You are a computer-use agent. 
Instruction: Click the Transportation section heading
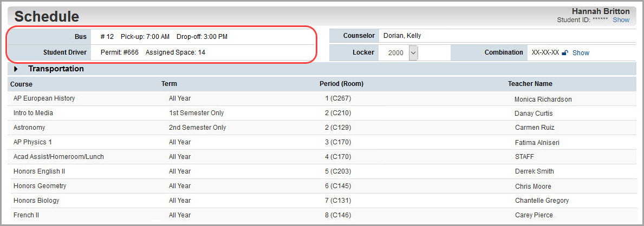coord(56,69)
